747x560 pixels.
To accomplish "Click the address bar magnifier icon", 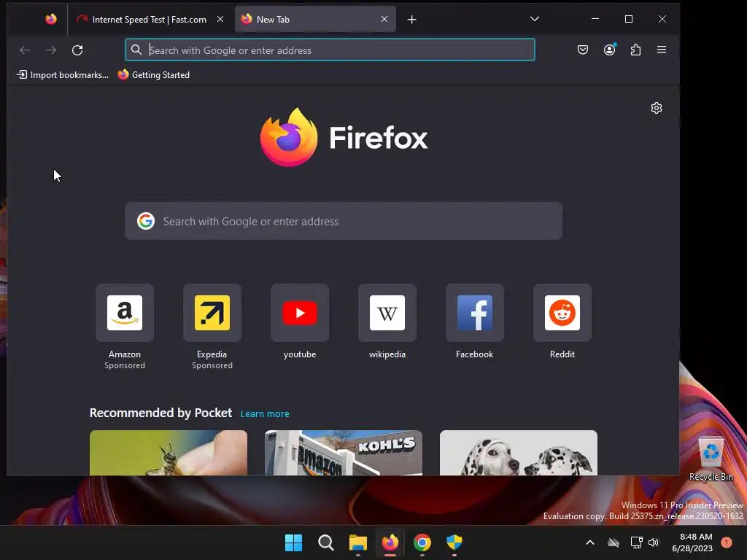I will pyautogui.click(x=136, y=50).
